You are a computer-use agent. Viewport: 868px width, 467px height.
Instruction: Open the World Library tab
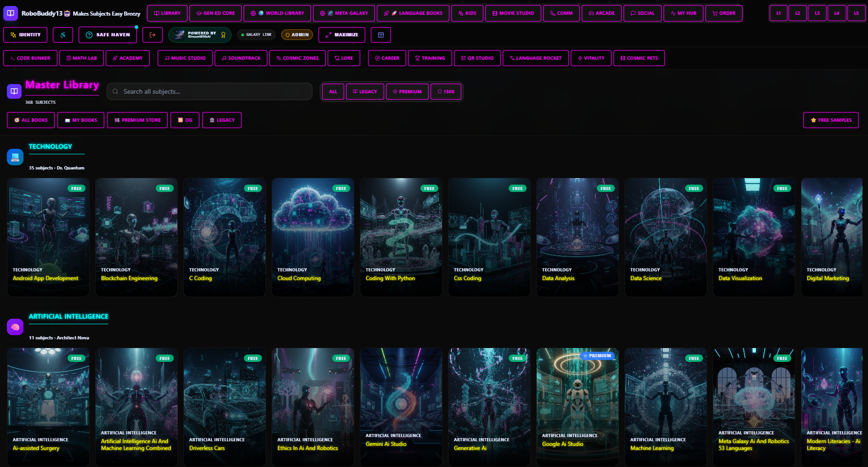click(x=277, y=13)
